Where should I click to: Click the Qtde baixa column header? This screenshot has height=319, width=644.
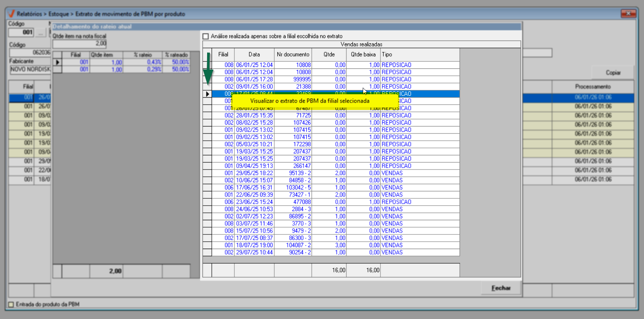click(x=363, y=55)
